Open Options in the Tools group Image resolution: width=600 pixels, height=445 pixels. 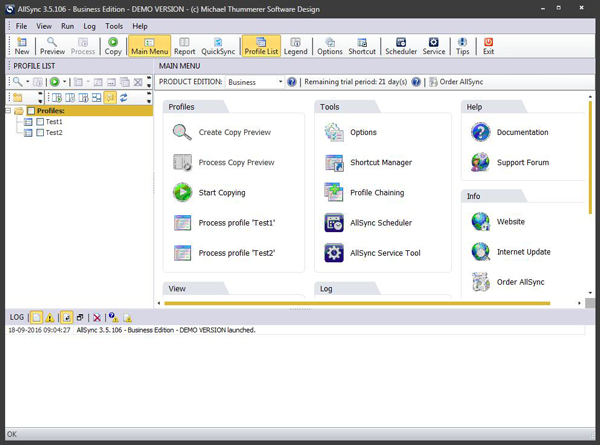pos(351,132)
